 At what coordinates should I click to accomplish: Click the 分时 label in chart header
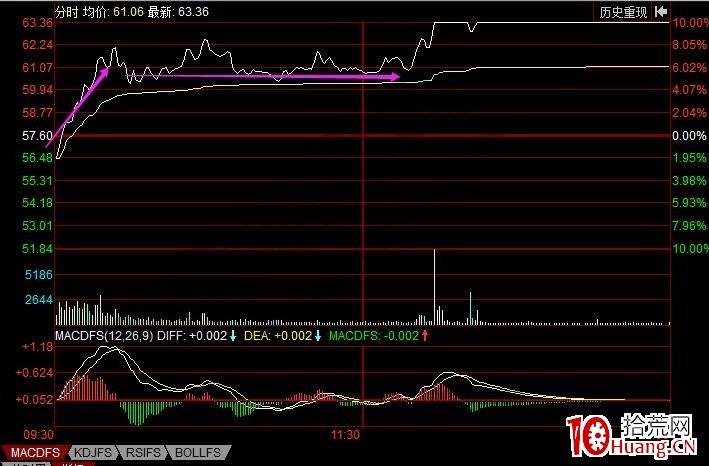tap(67, 12)
